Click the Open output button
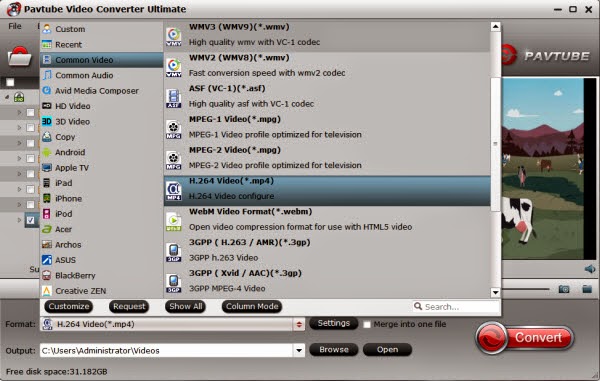The width and height of the screenshot is (600, 381). tap(387, 350)
